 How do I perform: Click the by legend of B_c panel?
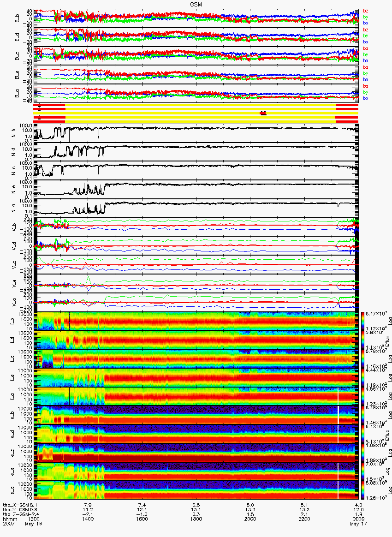(366, 54)
